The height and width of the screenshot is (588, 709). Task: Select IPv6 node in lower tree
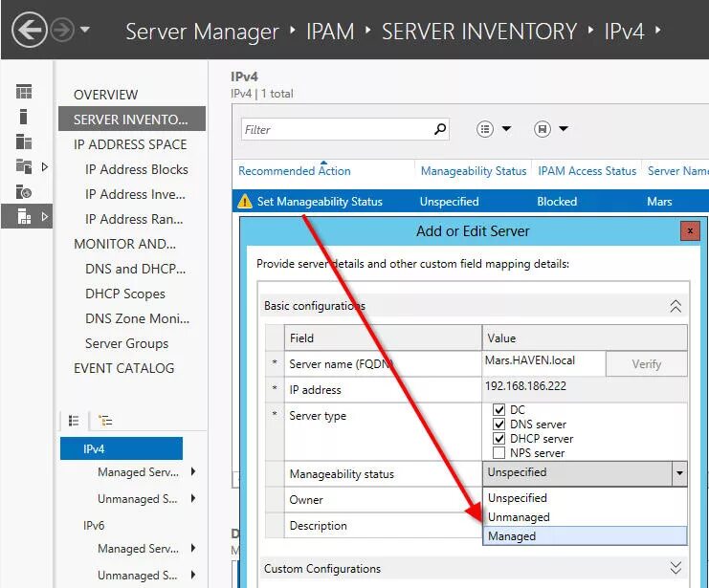[94, 525]
